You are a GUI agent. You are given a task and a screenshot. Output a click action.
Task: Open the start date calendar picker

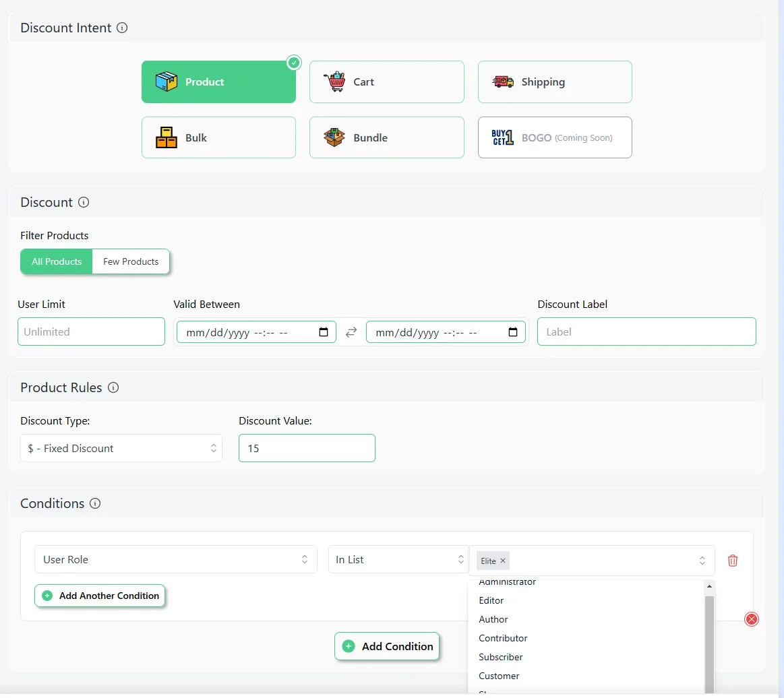tap(324, 332)
